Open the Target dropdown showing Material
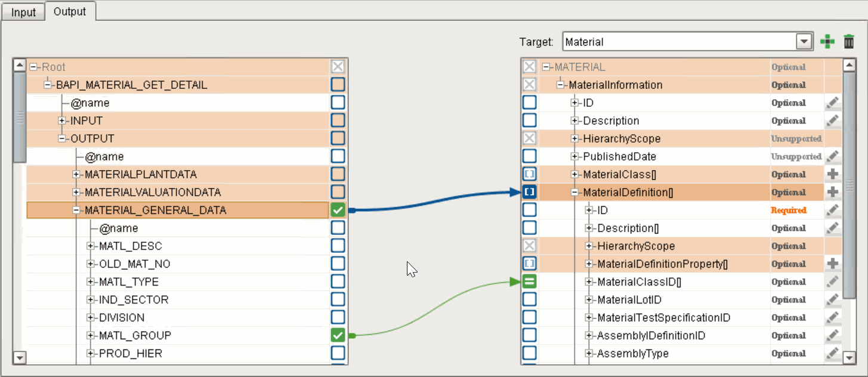The width and height of the screenshot is (868, 377). click(805, 42)
